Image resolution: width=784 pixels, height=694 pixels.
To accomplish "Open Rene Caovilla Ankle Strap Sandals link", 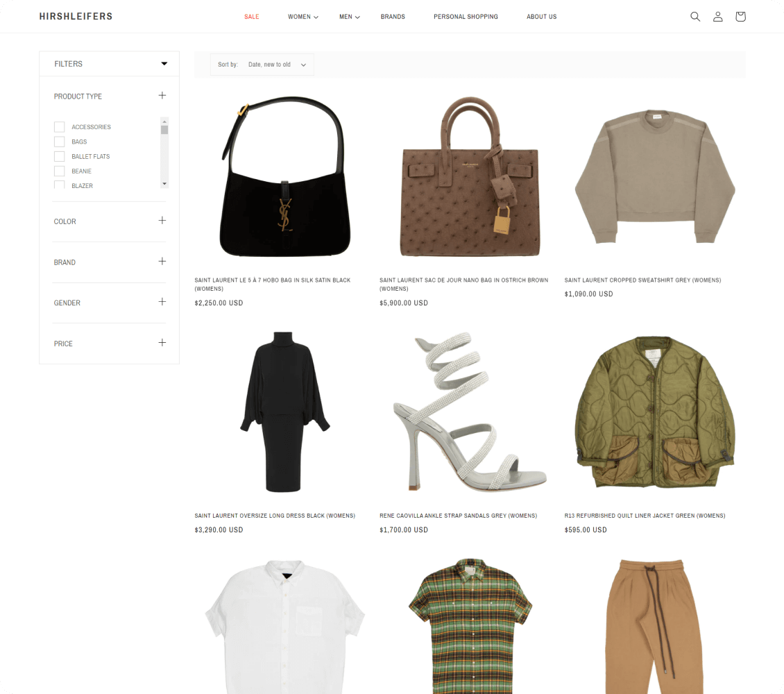I will 458,516.
